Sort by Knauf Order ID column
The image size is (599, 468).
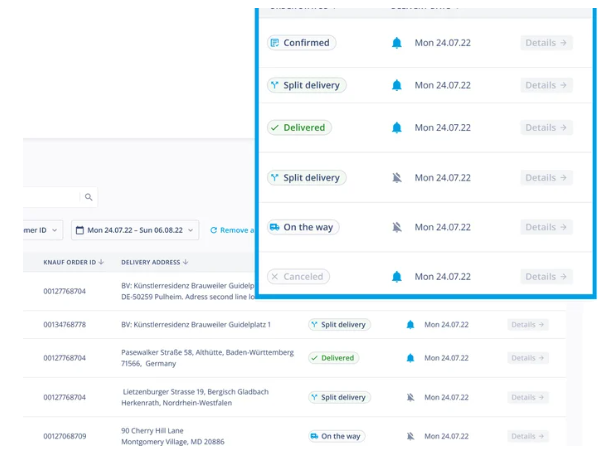coord(73,262)
